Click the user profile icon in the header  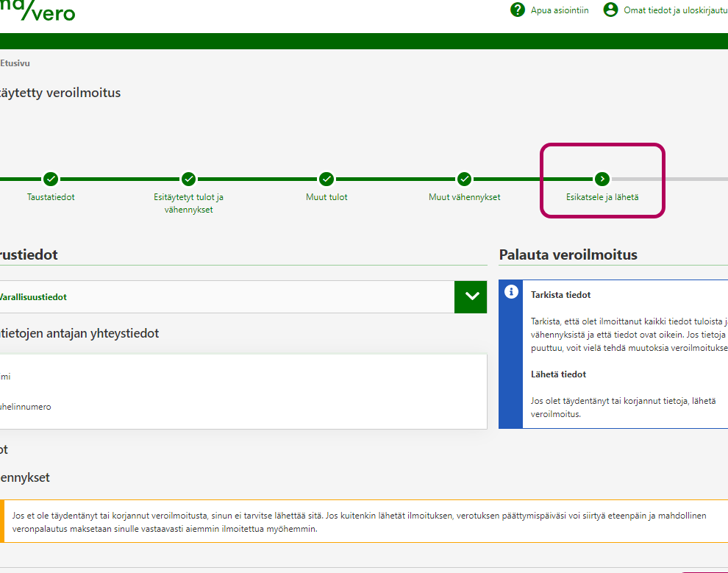point(610,10)
